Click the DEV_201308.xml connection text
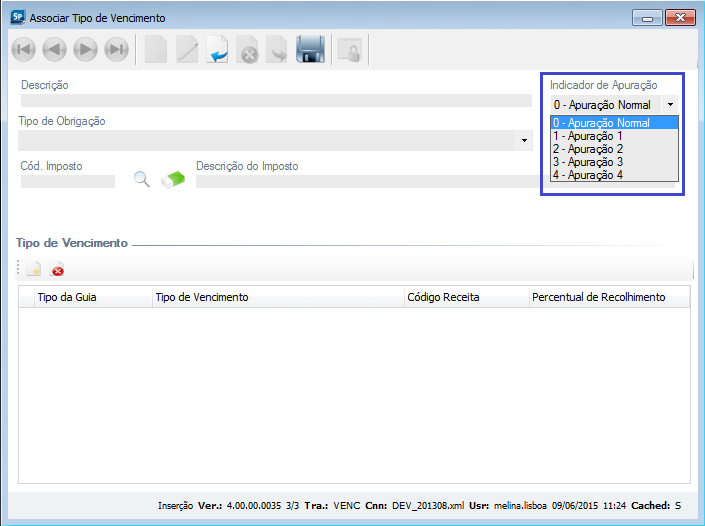 coord(428,506)
